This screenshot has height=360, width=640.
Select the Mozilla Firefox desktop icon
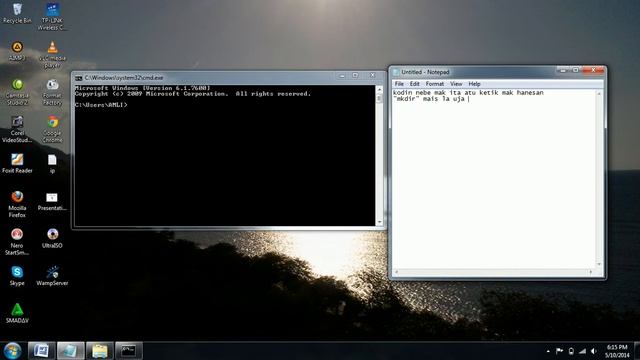click(x=17, y=204)
